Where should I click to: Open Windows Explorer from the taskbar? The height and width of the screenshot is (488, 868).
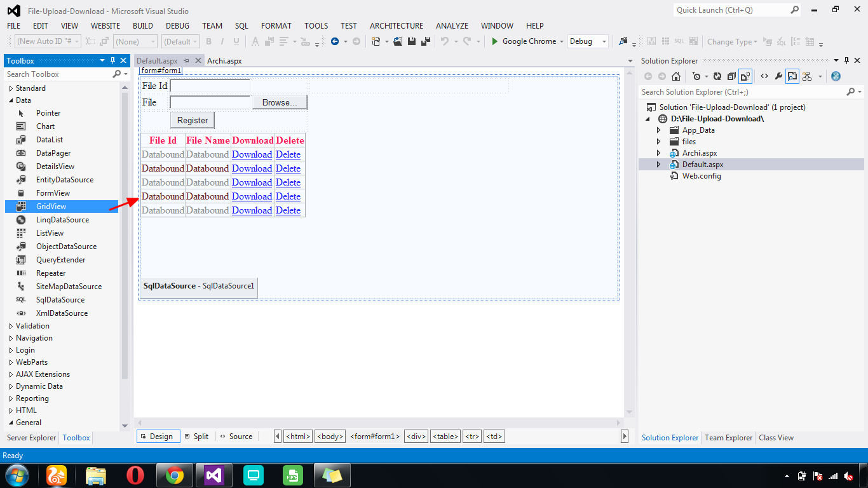tap(96, 475)
